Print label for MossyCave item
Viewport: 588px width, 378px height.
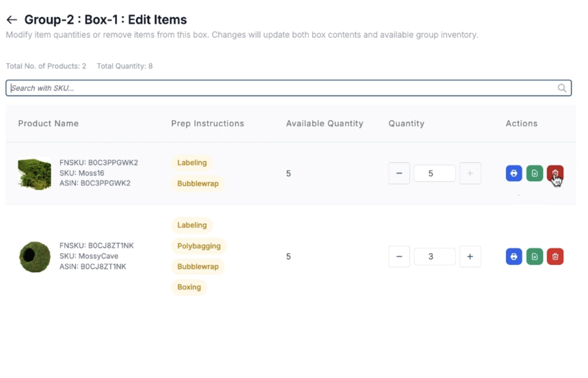coord(513,257)
